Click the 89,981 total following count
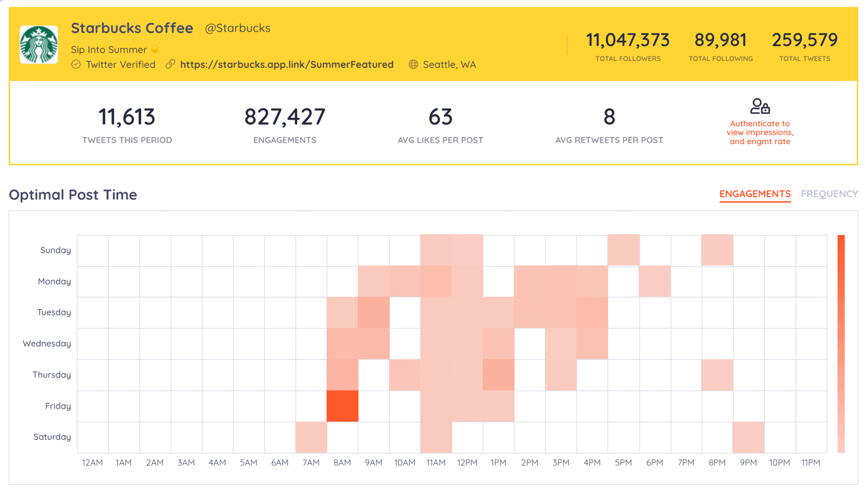868x491 pixels. coord(721,40)
